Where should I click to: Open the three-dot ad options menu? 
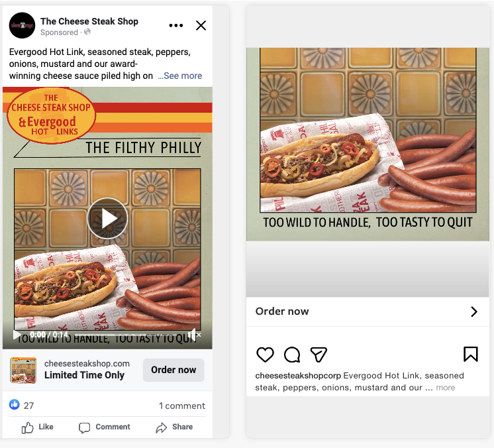(x=175, y=26)
